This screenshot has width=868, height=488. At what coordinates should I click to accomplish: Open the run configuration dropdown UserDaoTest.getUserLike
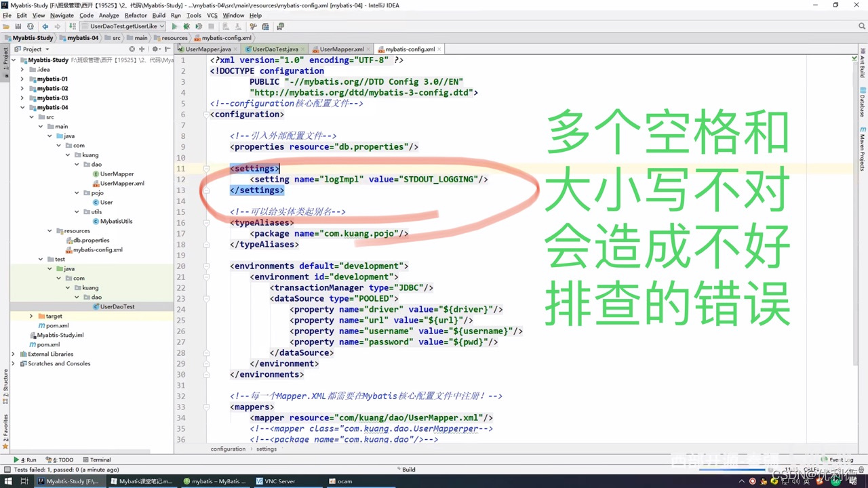tap(123, 26)
